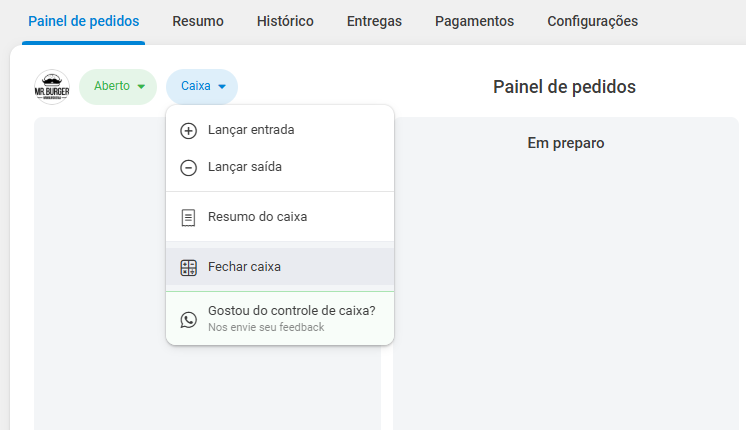Click the calculator icon for Fechar caixa
Viewport: 746px width, 430px height.
coord(188,267)
